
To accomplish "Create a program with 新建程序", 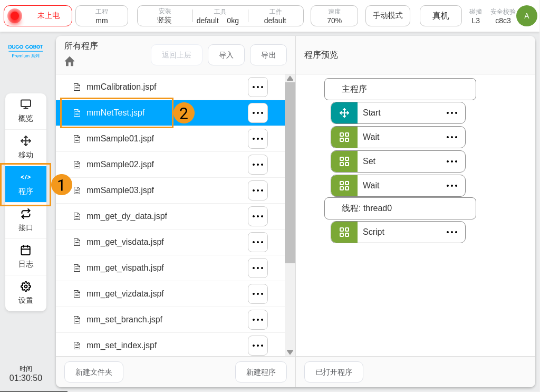I will [261, 372].
